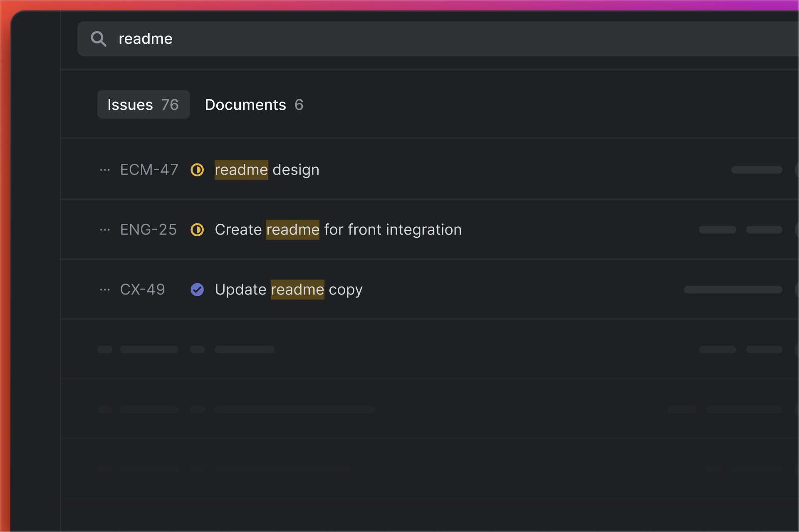Click the long label pill on CX-49 row
The height and width of the screenshot is (532, 799).
click(733, 290)
